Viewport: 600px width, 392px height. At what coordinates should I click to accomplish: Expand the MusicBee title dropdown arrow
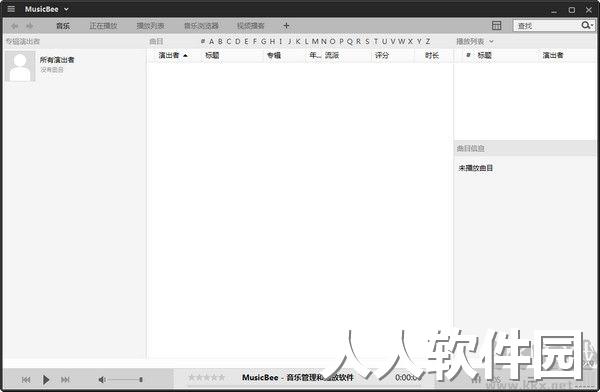pyautogui.click(x=66, y=9)
